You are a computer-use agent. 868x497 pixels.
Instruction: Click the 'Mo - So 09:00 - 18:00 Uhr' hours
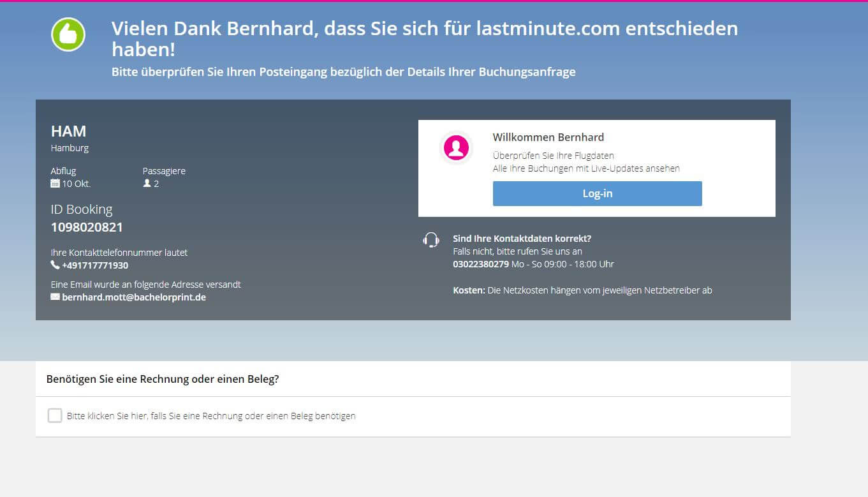[x=563, y=264]
